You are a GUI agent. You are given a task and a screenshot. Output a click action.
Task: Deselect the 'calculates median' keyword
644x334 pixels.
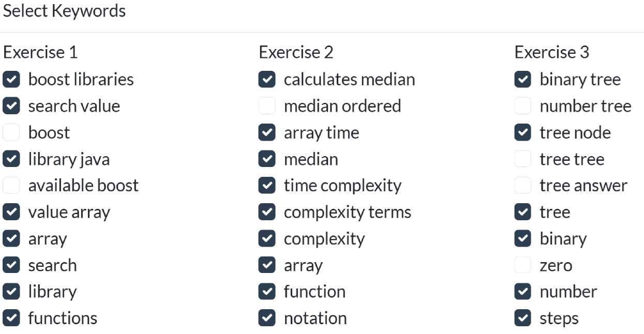(267, 80)
